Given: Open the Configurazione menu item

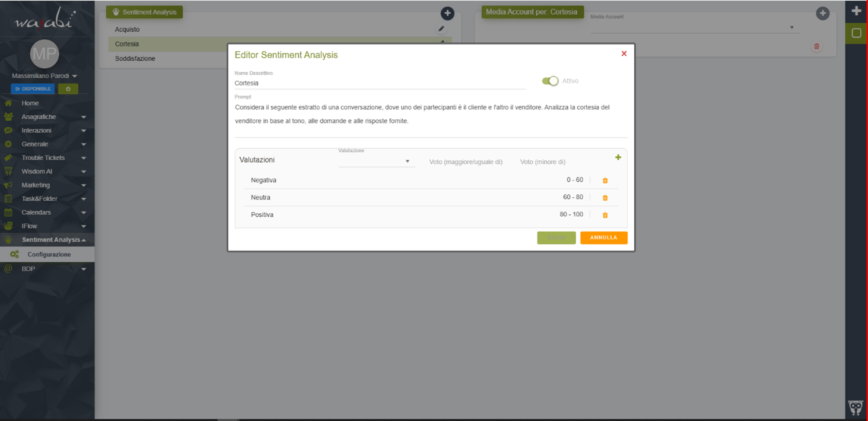Looking at the screenshot, I should pyautogui.click(x=49, y=254).
